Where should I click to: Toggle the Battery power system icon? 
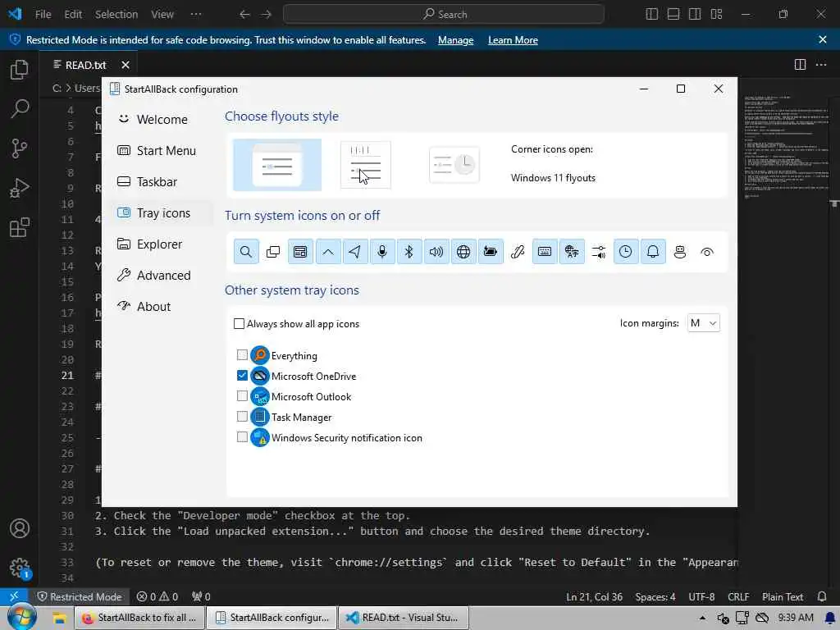click(491, 252)
